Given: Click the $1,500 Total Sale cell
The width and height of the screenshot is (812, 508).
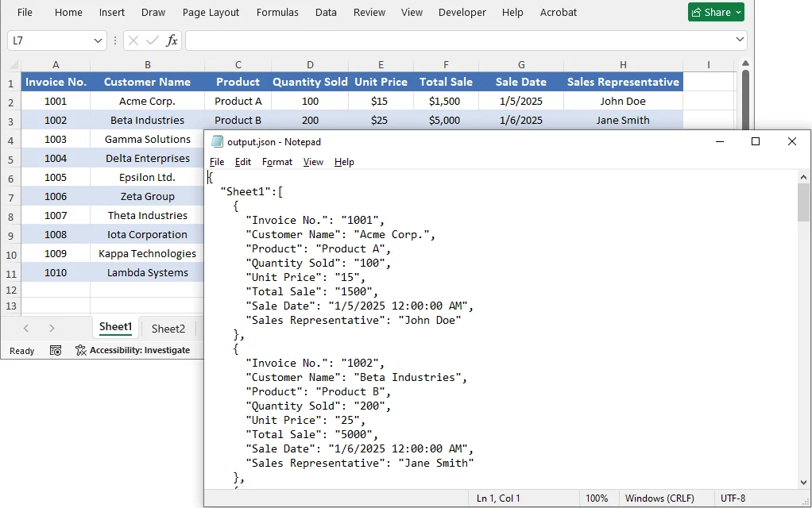Looking at the screenshot, I should click(446, 101).
